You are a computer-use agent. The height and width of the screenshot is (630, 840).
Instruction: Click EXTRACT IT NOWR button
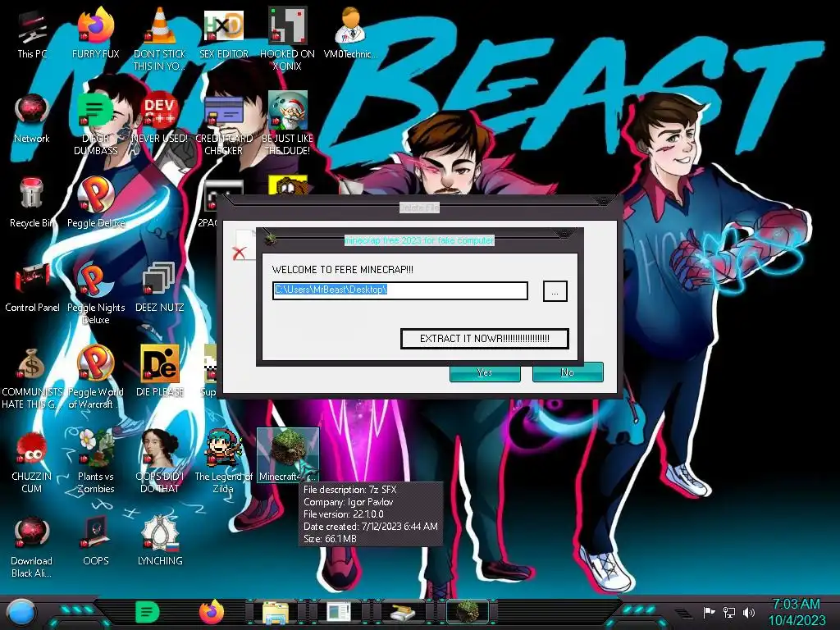485,339
